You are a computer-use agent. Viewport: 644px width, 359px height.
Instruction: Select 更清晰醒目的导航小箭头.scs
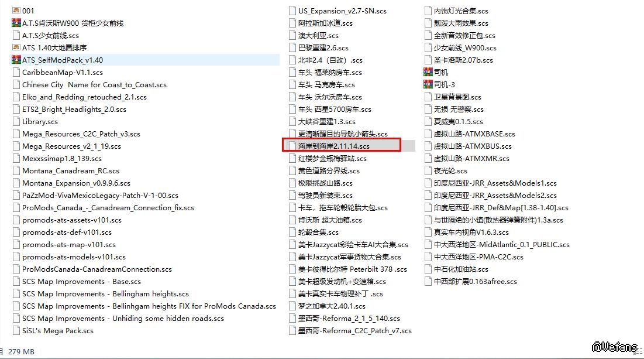click(x=343, y=134)
